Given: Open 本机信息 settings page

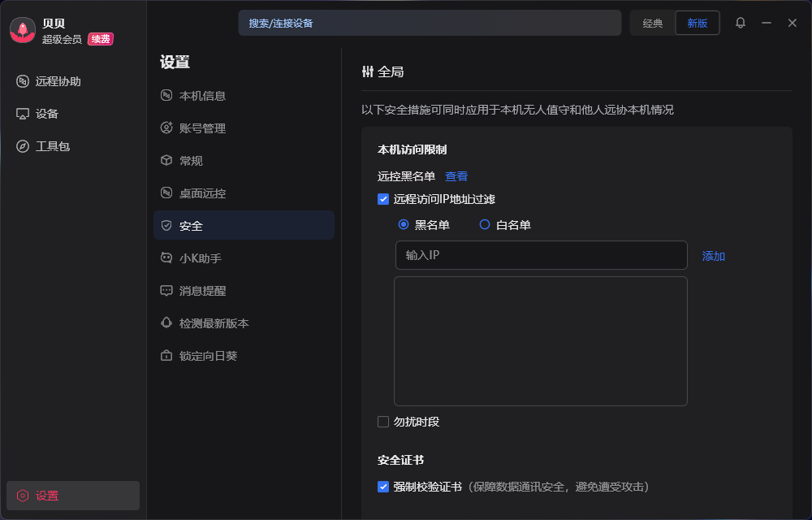Looking at the screenshot, I should point(202,96).
